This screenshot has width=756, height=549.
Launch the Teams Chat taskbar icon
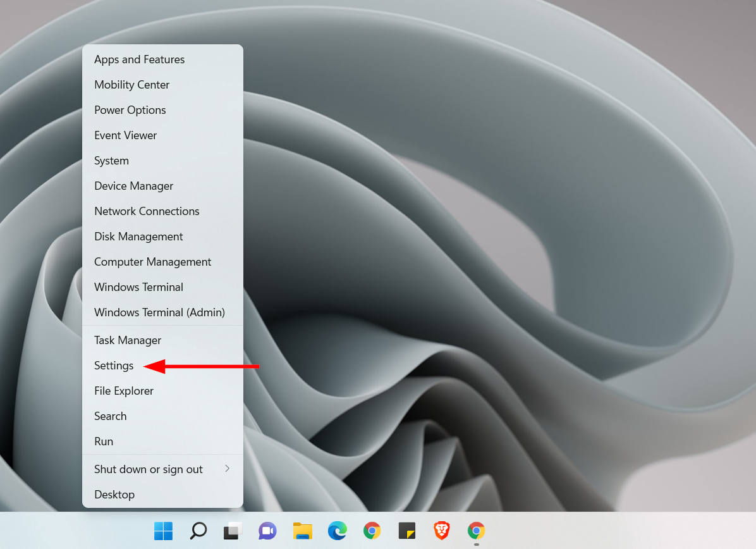tap(267, 531)
